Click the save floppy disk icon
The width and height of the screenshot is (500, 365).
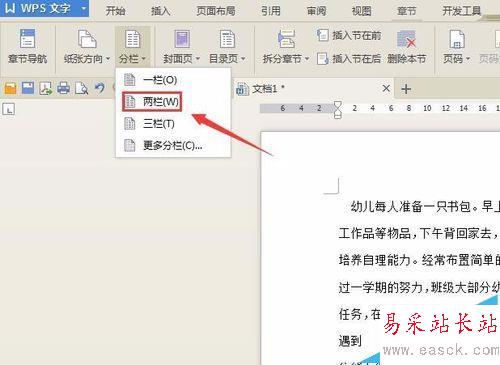[x=28, y=88]
